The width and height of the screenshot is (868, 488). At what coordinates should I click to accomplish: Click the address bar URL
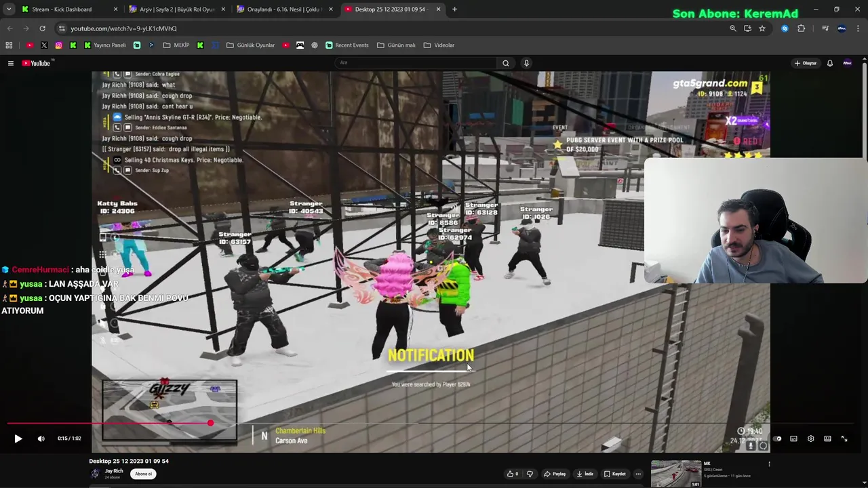coord(123,28)
